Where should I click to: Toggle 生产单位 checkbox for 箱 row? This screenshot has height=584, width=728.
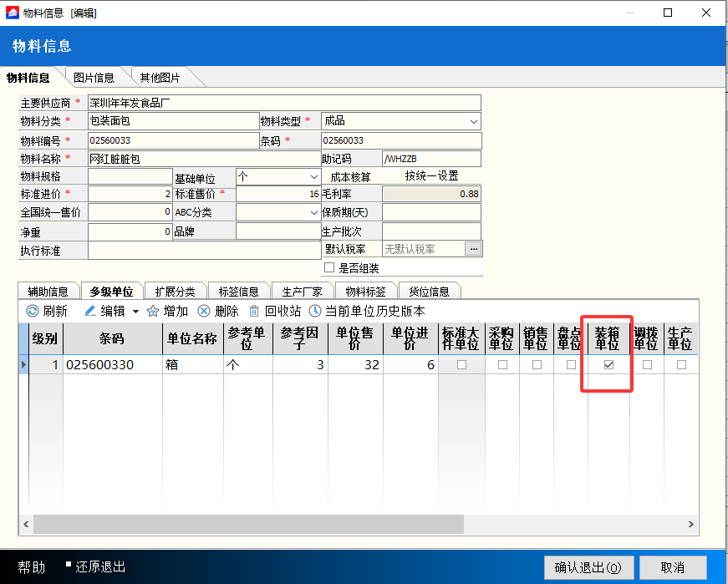[681, 365]
